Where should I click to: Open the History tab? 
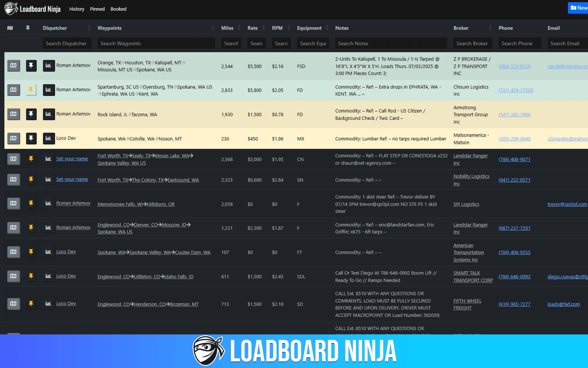(x=77, y=9)
